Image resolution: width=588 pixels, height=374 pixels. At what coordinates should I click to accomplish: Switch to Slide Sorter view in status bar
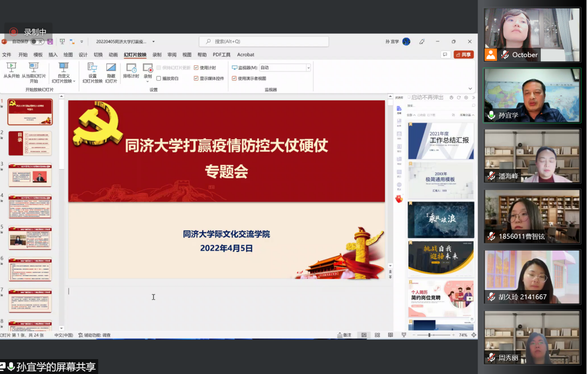click(377, 335)
